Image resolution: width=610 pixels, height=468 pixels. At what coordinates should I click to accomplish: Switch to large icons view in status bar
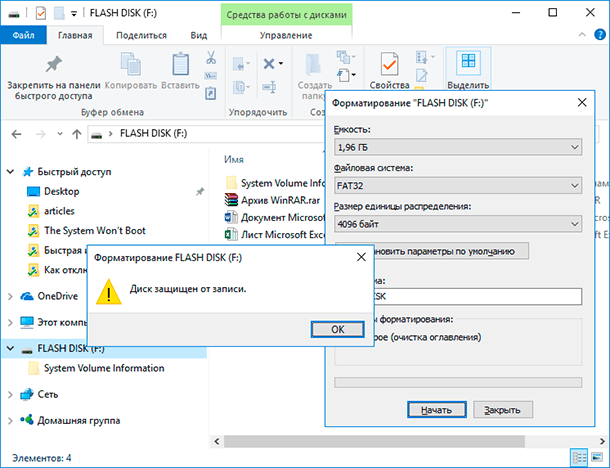597,457
